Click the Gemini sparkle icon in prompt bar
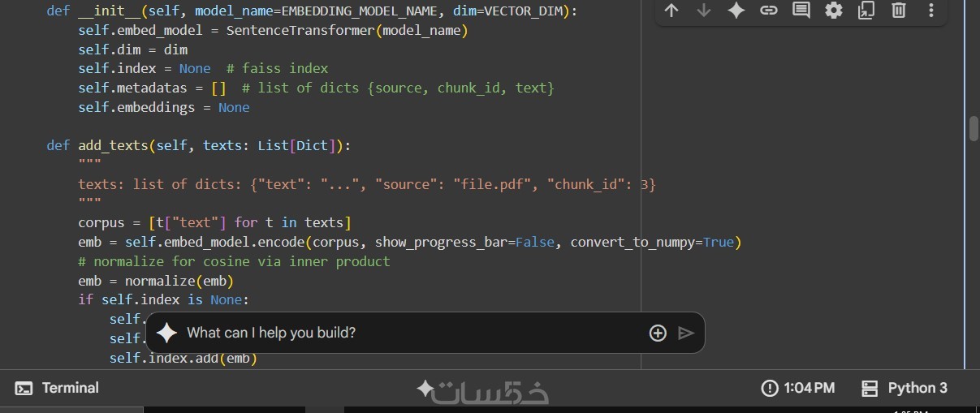The width and height of the screenshot is (980, 413). point(166,333)
